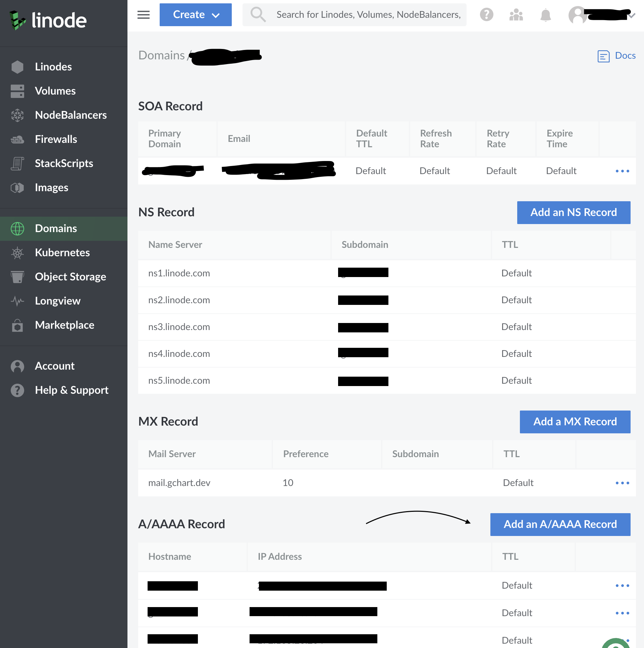Image resolution: width=644 pixels, height=648 pixels.
Task: Open the mail.gchart.dev MX record actions menu
Action: pos(622,483)
